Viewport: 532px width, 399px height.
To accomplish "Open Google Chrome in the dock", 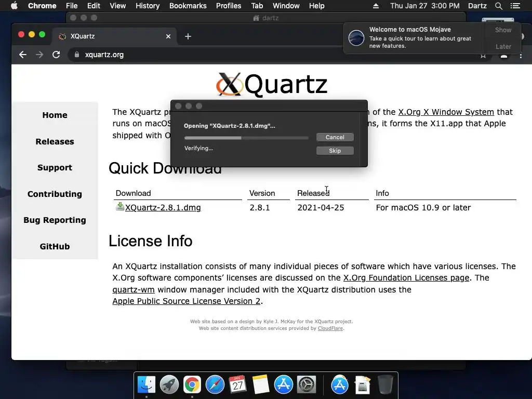I will (192, 385).
